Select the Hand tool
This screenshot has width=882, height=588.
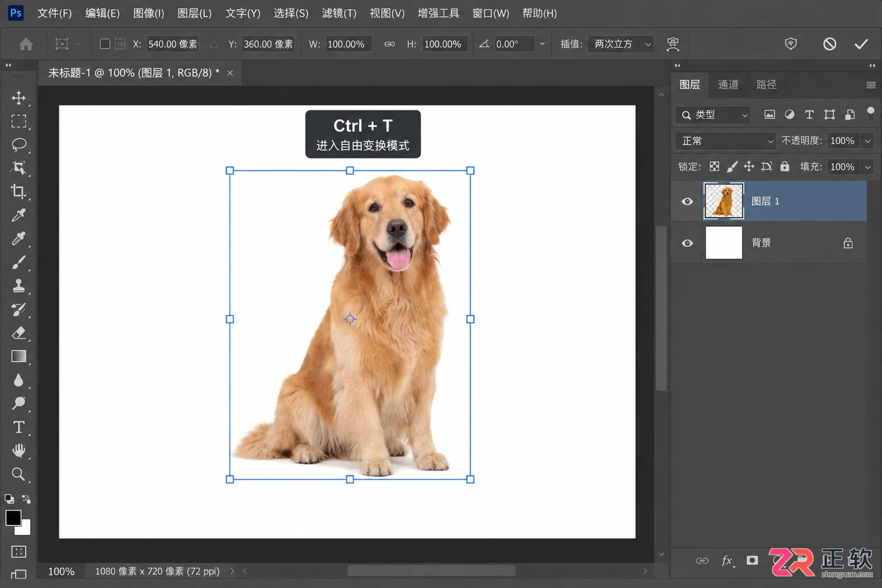[18, 451]
